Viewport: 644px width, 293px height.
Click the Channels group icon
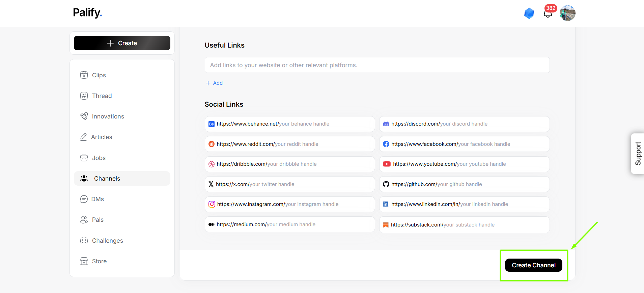pyautogui.click(x=84, y=178)
